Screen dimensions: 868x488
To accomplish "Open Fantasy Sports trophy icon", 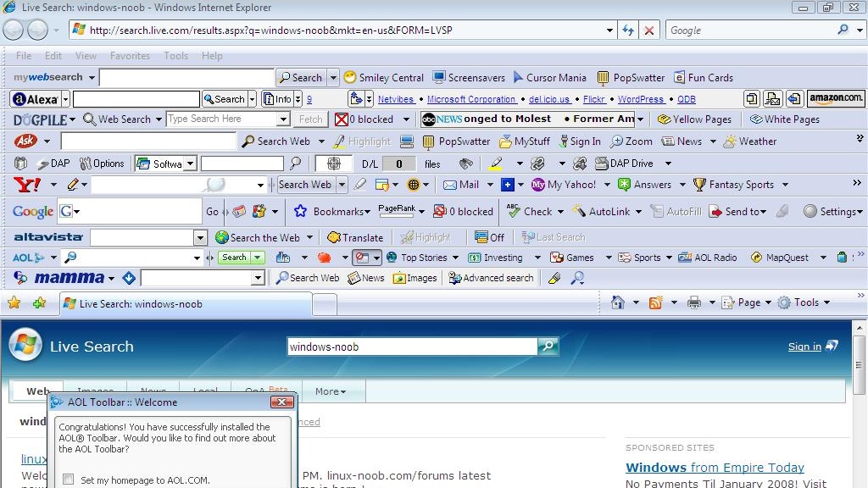I will tap(699, 185).
